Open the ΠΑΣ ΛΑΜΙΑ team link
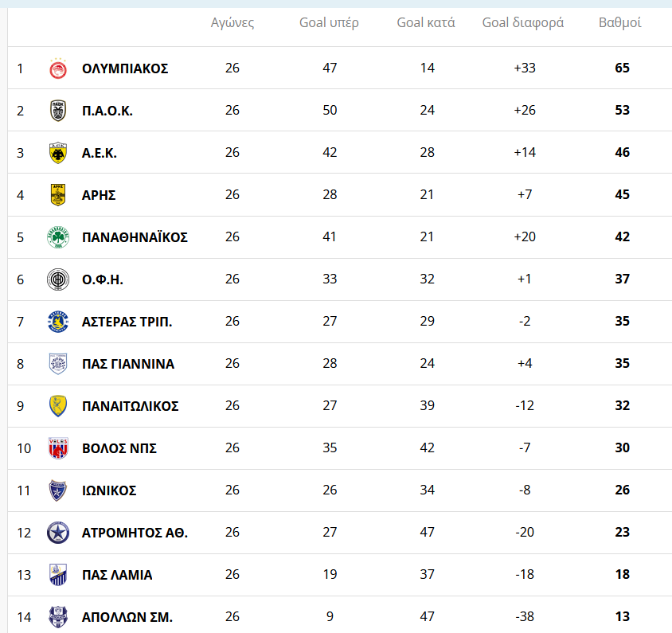Viewport: 672px width, 633px height. pyautogui.click(x=117, y=575)
